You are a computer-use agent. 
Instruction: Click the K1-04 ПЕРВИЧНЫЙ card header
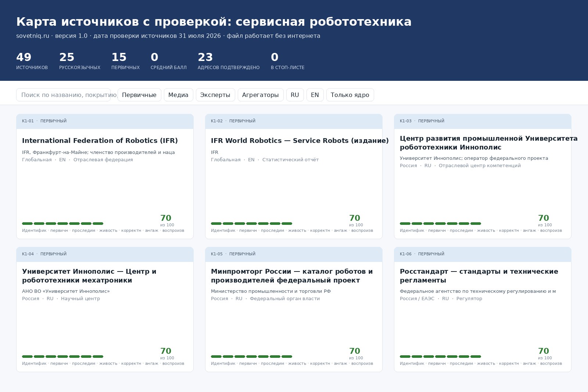[x=105, y=254]
